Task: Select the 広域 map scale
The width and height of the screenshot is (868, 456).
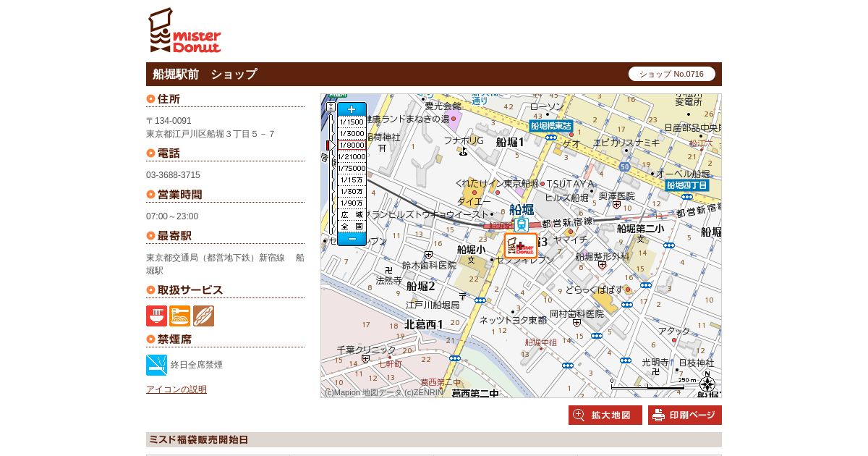Action: point(352,214)
